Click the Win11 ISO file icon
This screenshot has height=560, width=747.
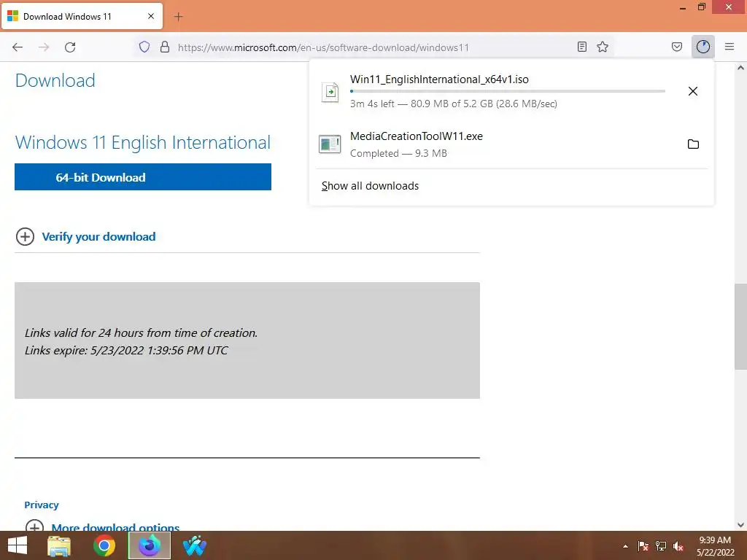[330, 92]
